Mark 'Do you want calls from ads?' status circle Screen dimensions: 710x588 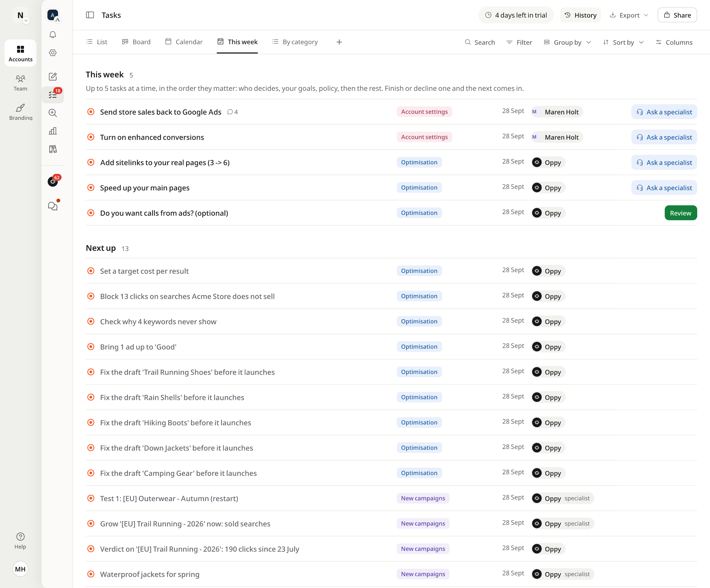click(x=91, y=213)
